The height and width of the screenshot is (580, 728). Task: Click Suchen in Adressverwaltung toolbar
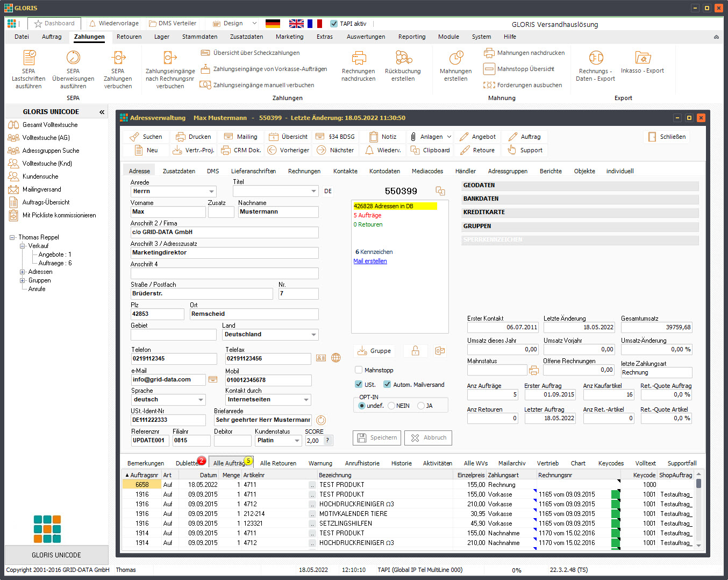[x=146, y=137]
